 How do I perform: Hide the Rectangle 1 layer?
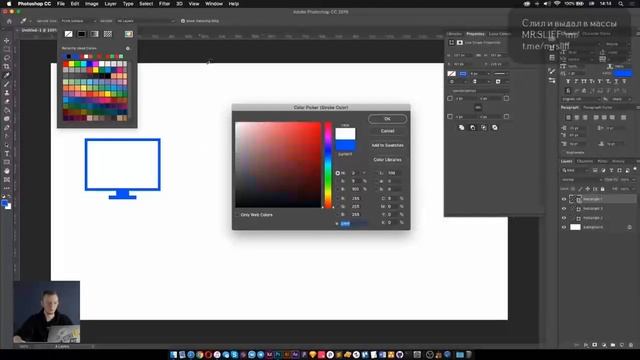[564, 199]
